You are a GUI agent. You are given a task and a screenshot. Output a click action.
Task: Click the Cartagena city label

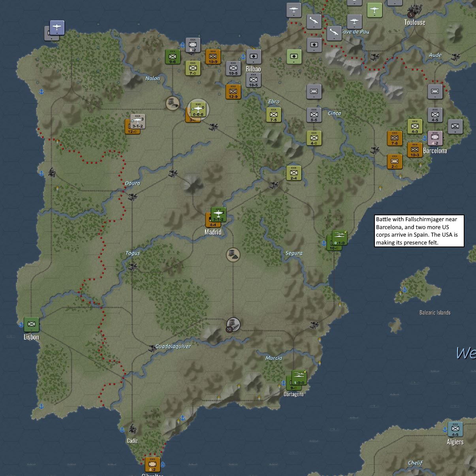294,394
